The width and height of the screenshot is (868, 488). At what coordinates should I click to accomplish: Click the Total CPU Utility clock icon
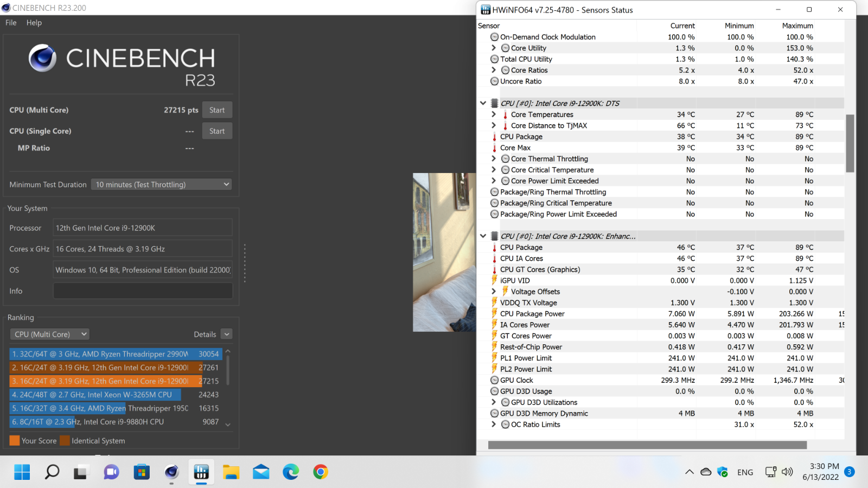point(494,59)
